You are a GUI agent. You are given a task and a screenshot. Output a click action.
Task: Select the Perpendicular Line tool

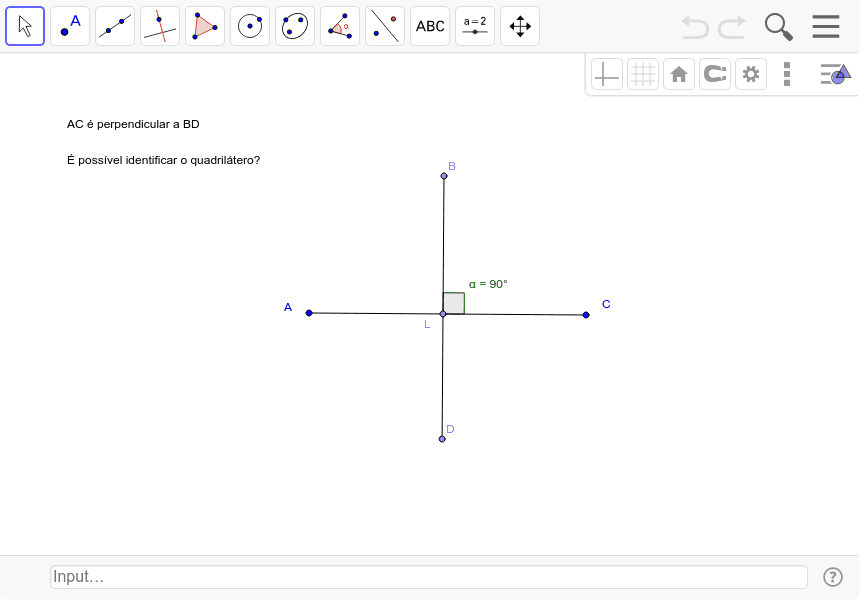(160, 26)
